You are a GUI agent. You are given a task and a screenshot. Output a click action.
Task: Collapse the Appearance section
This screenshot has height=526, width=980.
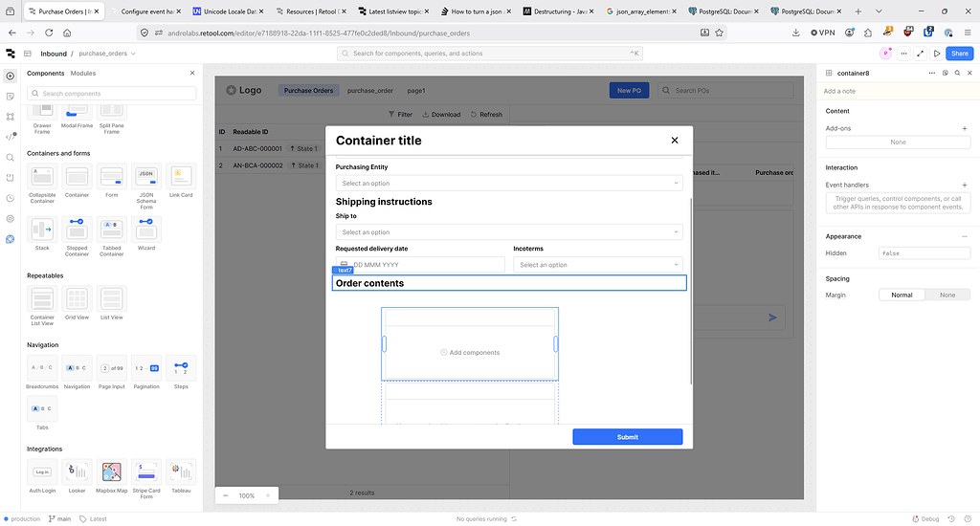pos(965,237)
